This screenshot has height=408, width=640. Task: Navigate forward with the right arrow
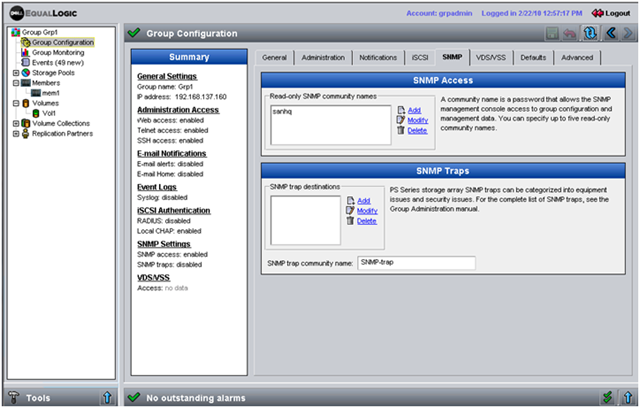(x=628, y=33)
